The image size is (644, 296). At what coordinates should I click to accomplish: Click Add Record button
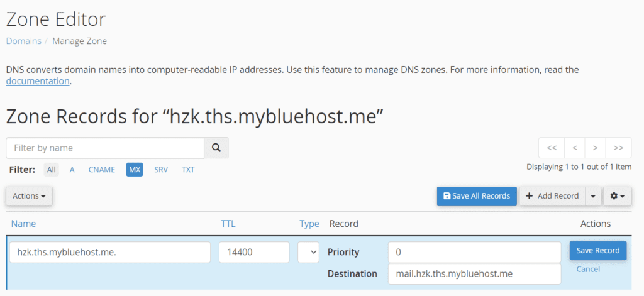[552, 196]
